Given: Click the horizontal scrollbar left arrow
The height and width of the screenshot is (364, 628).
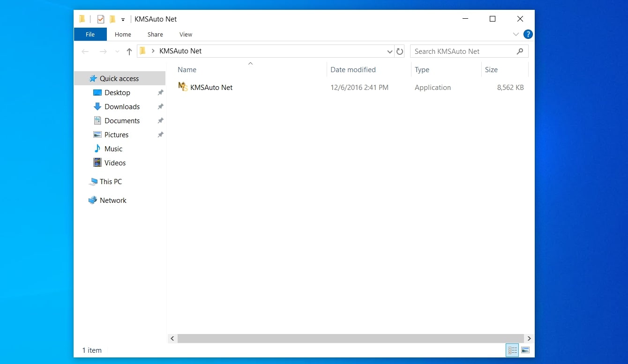Looking at the screenshot, I should click(172, 338).
